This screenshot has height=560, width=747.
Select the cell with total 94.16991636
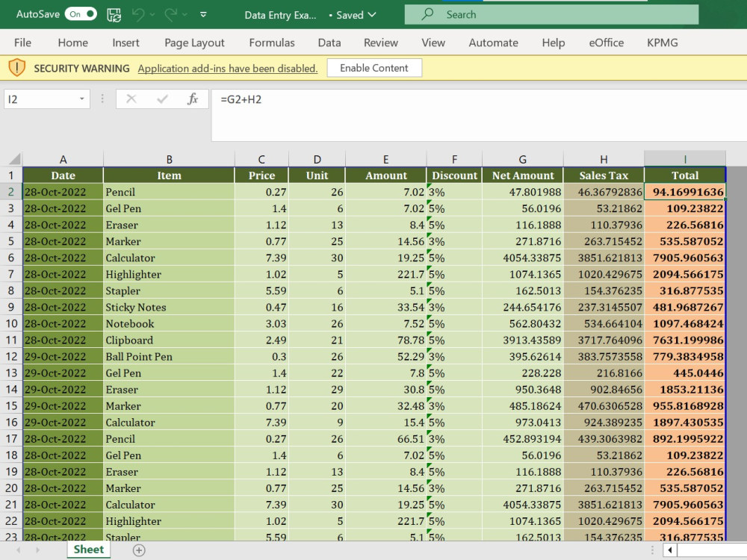685,192
